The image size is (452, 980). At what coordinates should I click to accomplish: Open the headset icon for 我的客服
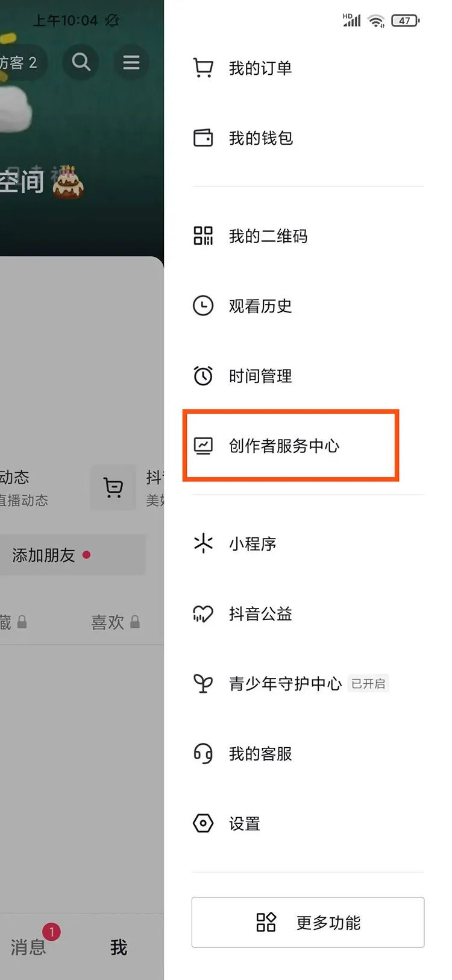click(203, 754)
